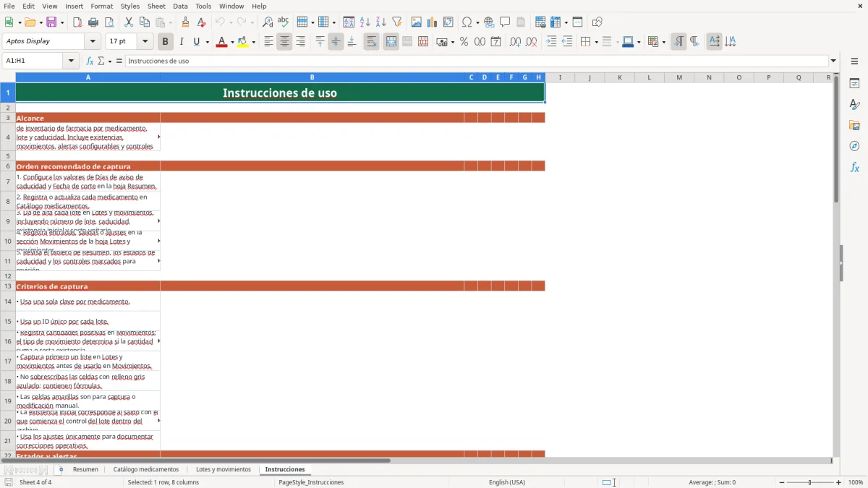Expand the formula bar
868x488 pixels.
pyautogui.click(x=833, y=61)
